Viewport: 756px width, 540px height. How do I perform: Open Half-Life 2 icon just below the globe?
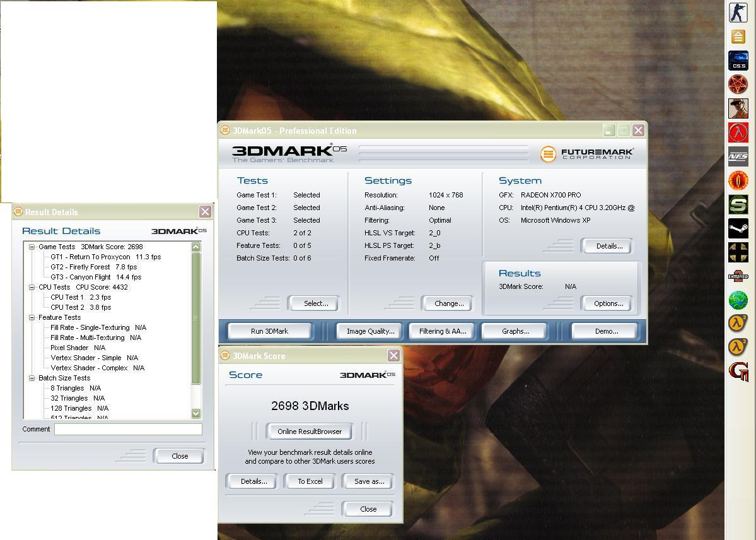click(738, 324)
